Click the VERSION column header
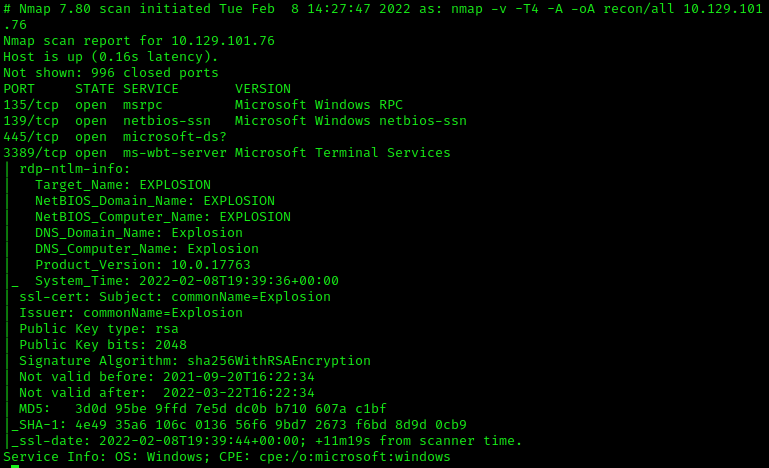This screenshot has width=769, height=468. tap(262, 89)
